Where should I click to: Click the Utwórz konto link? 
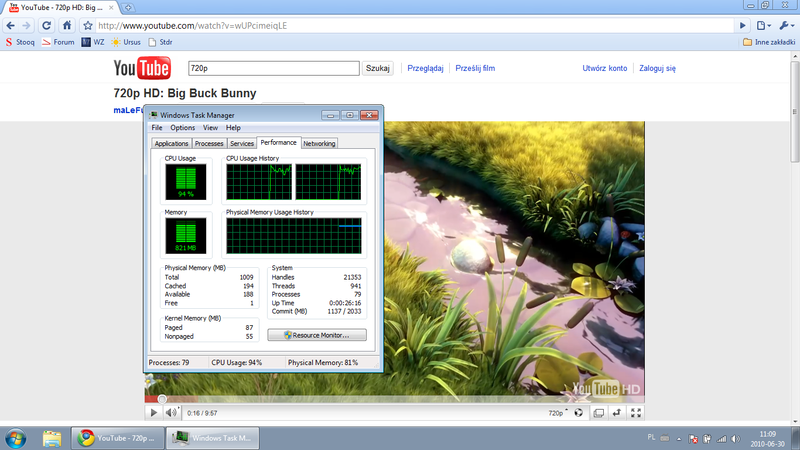point(605,68)
